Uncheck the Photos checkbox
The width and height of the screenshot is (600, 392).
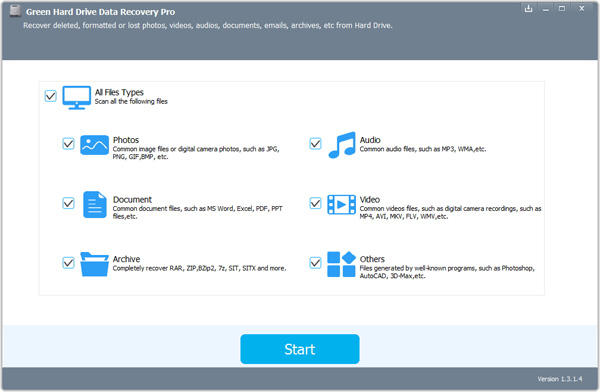coord(68,144)
